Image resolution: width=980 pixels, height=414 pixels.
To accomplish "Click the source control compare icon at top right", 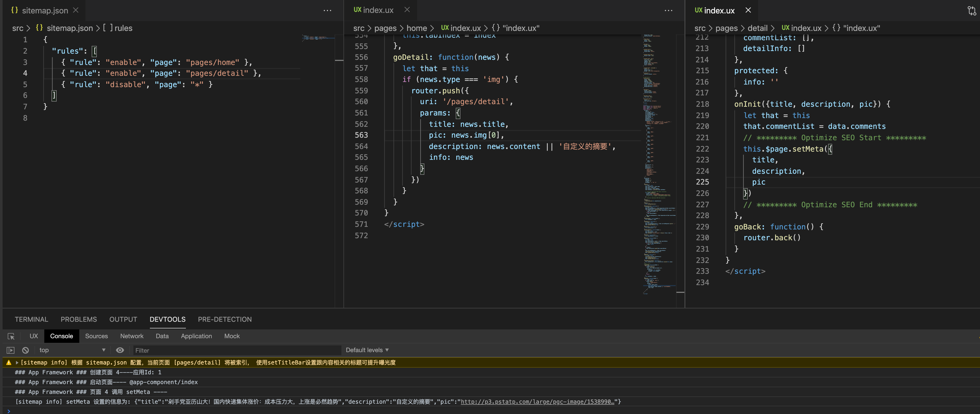I will coord(971,11).
